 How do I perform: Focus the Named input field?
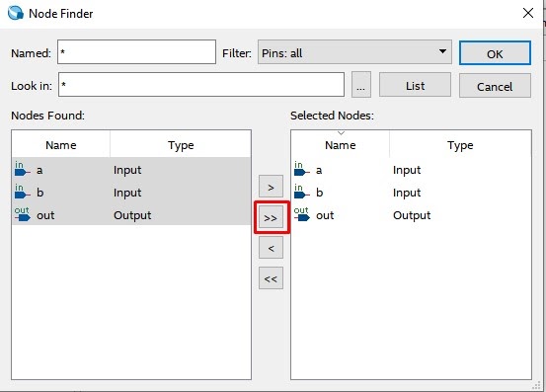click(136, 52)
